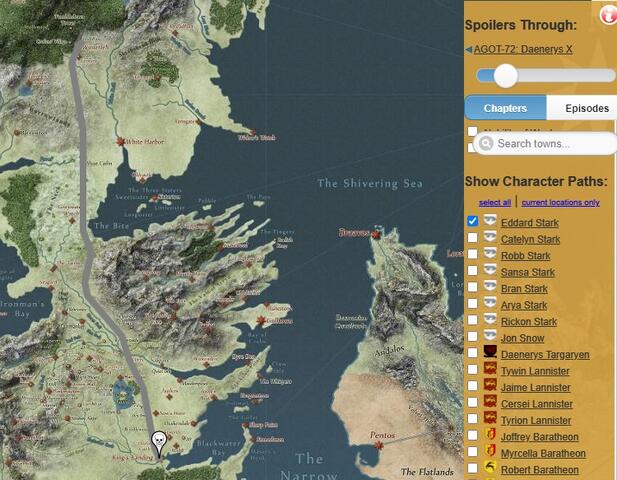The width and height of the screenshot is (617, 480).
Task: Click the 'current locations only' link
Action: click(x=560, y=202)
